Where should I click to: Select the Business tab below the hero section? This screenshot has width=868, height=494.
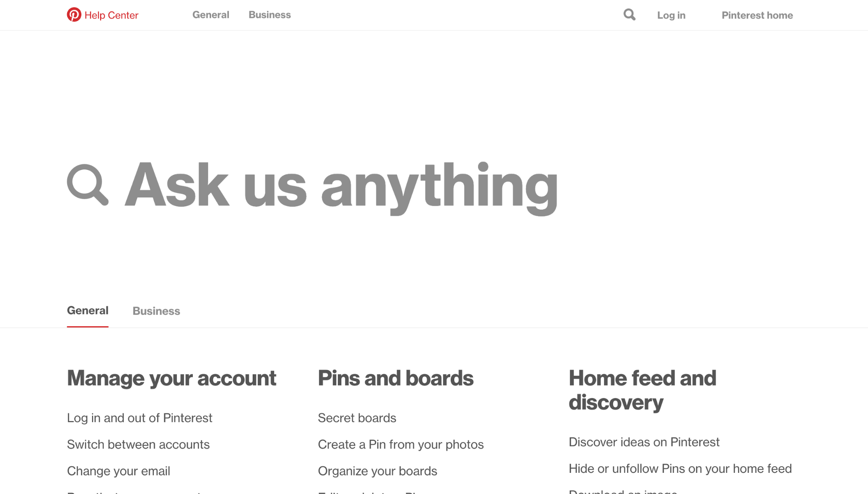(156, 310)
